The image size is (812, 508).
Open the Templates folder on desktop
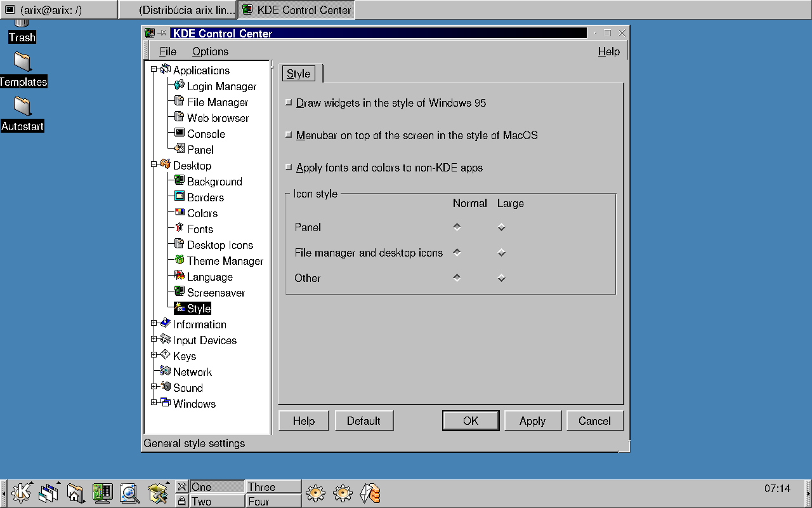23,70
